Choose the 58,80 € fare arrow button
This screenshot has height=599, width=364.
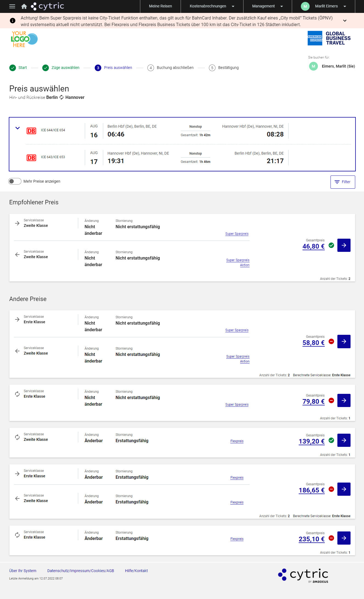pos(344,342)
